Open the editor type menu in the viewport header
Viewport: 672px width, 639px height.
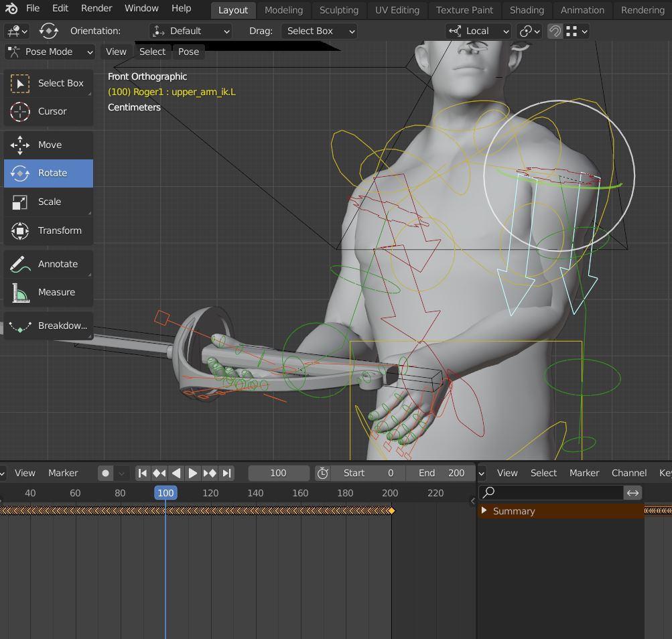point(17,31)
